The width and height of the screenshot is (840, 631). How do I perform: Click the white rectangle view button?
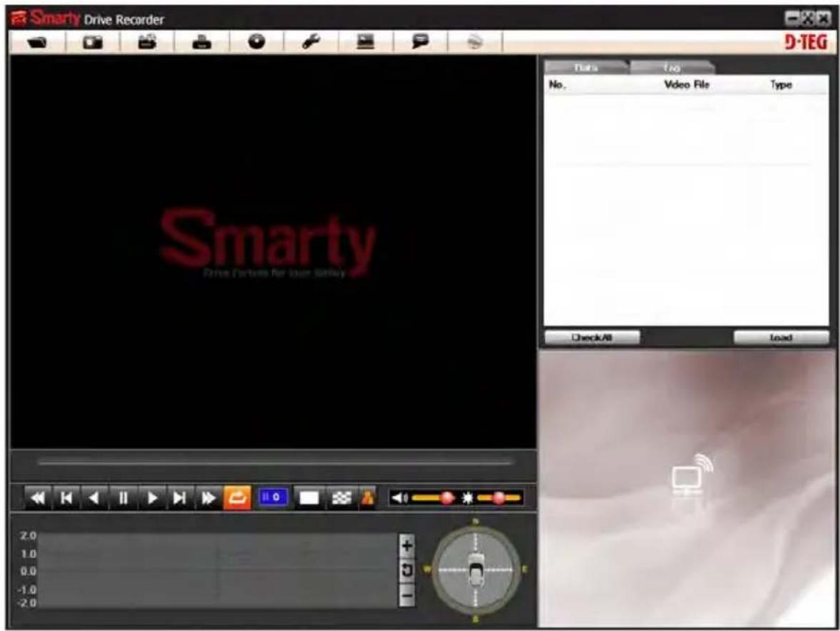click(x=309, y=498)
